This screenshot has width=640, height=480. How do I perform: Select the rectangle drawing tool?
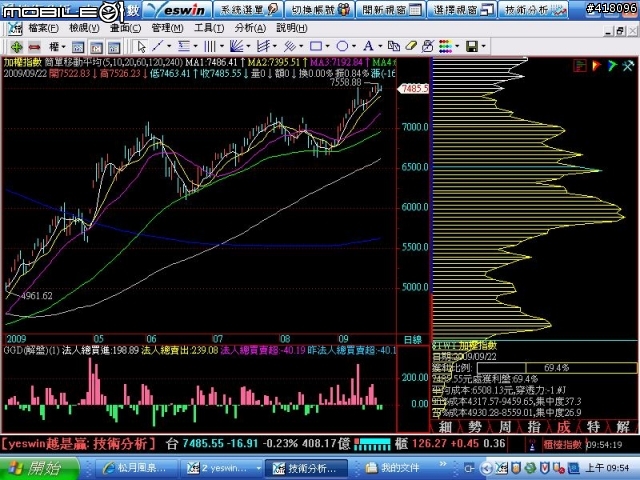tap(316, 46)
